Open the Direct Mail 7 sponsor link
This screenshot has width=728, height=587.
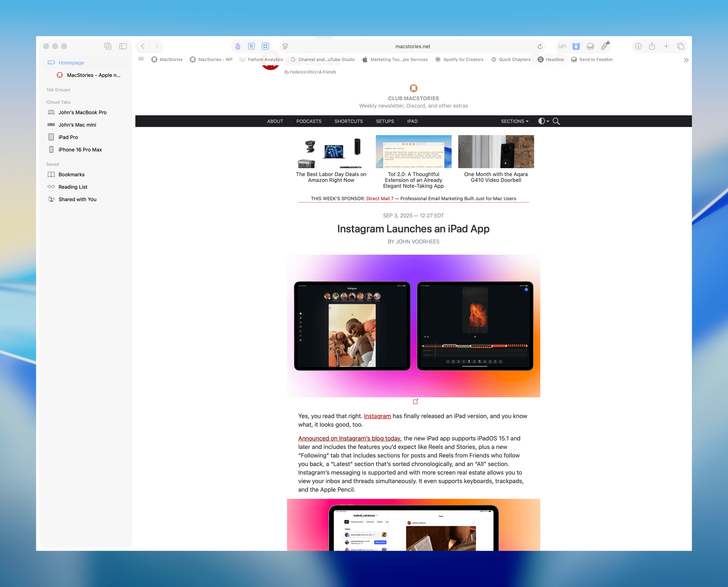(380, 199)
